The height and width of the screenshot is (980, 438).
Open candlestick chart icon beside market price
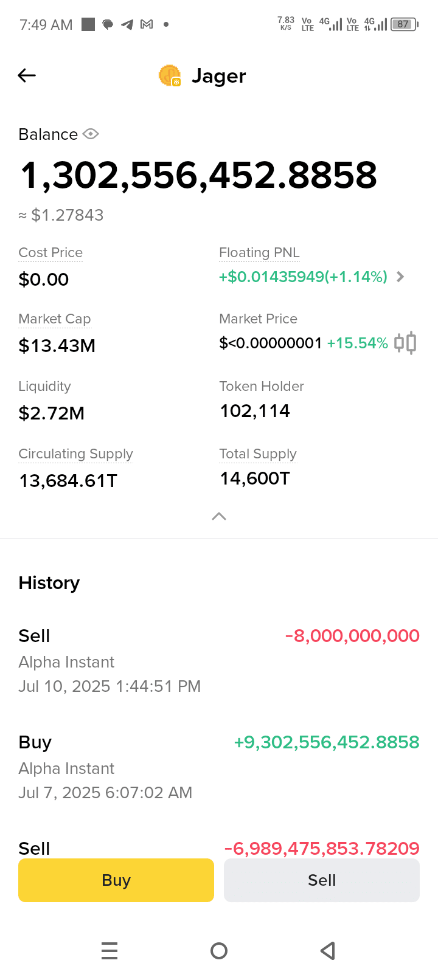[x=405, y=343]
